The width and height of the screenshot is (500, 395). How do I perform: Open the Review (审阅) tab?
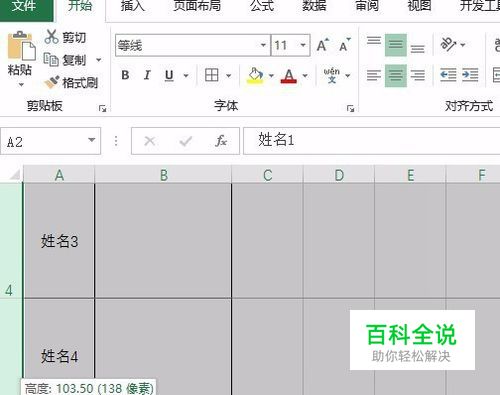click(367, 7)
